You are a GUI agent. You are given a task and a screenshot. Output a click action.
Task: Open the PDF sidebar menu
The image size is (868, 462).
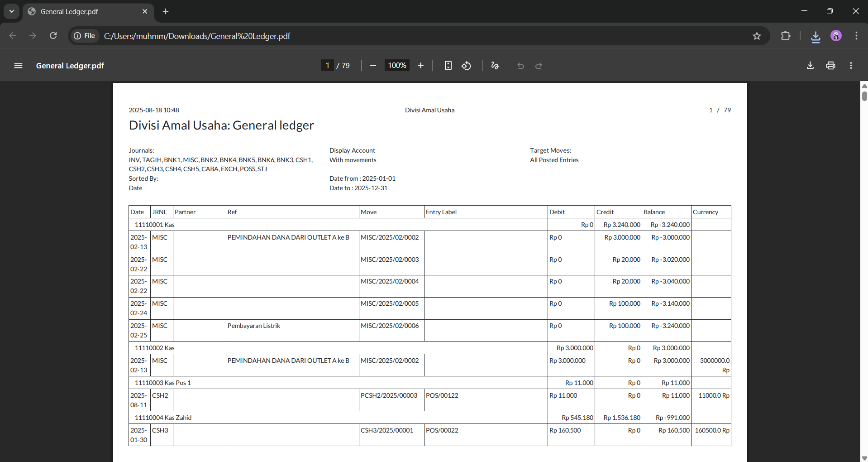[x=18, y=66]
